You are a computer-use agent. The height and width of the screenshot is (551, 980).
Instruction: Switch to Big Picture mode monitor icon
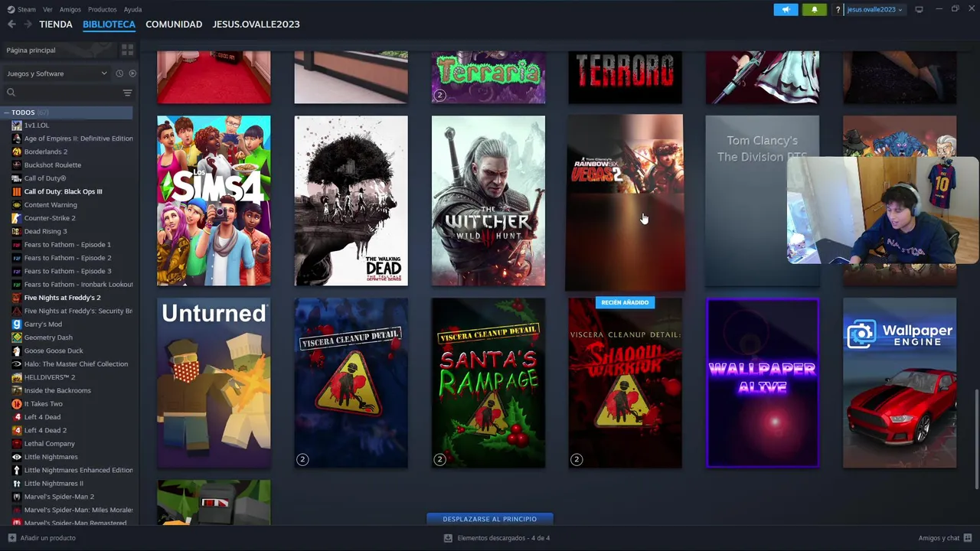click(x=919, y=9)
